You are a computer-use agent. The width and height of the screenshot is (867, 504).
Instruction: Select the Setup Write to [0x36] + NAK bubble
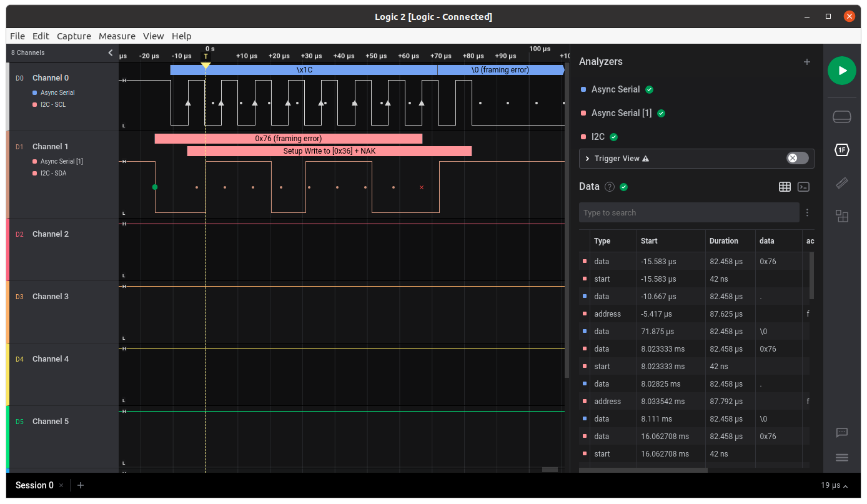(329, 151)
